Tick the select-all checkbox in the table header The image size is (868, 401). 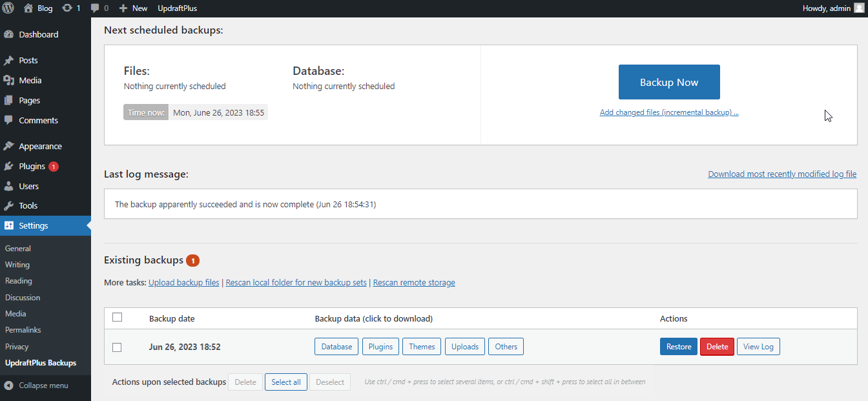(x=117, y=317)
